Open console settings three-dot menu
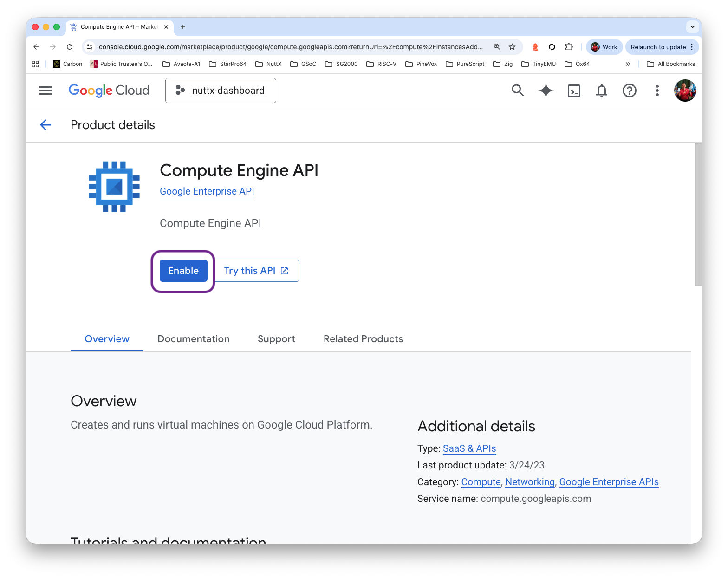This screenshot has height=578, width=728. click(x=657, y=91)
